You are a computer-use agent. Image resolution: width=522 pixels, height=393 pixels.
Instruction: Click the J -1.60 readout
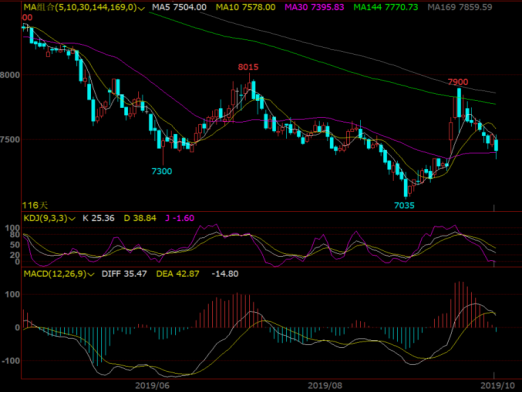pos(180,218)
